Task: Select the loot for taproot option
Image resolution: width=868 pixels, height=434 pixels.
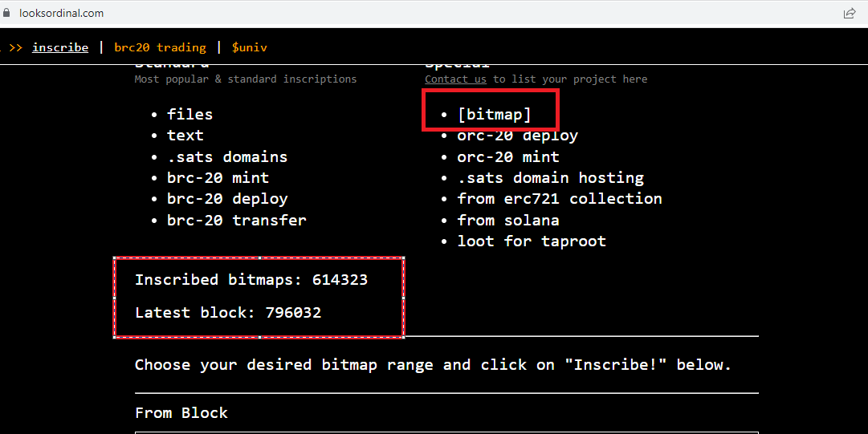Action: tap(532, 241)
